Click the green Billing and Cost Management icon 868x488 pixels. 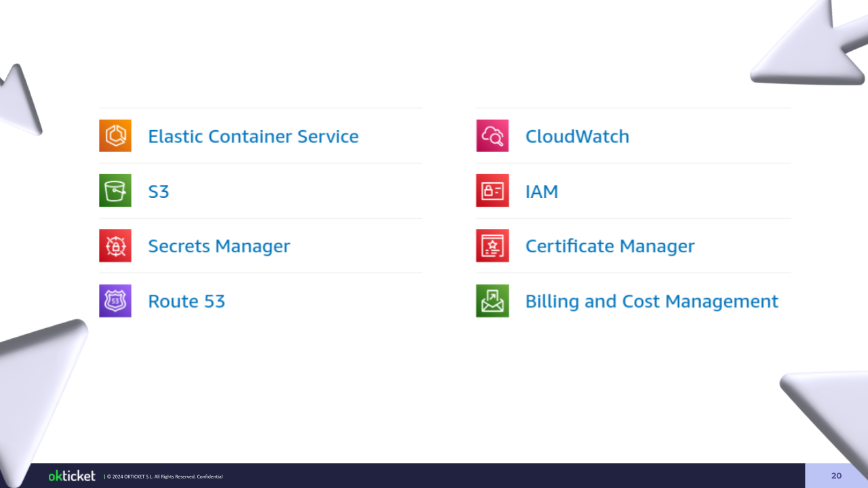coord(492,301)
